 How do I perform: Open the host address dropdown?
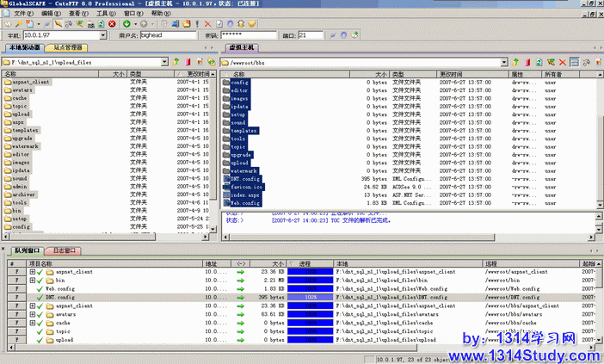click(x=103, y=35)
